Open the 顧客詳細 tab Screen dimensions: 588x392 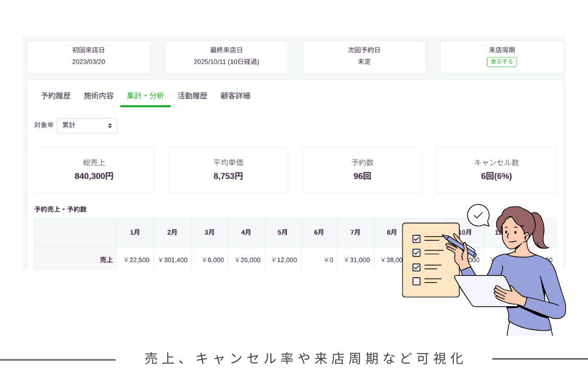235,96
